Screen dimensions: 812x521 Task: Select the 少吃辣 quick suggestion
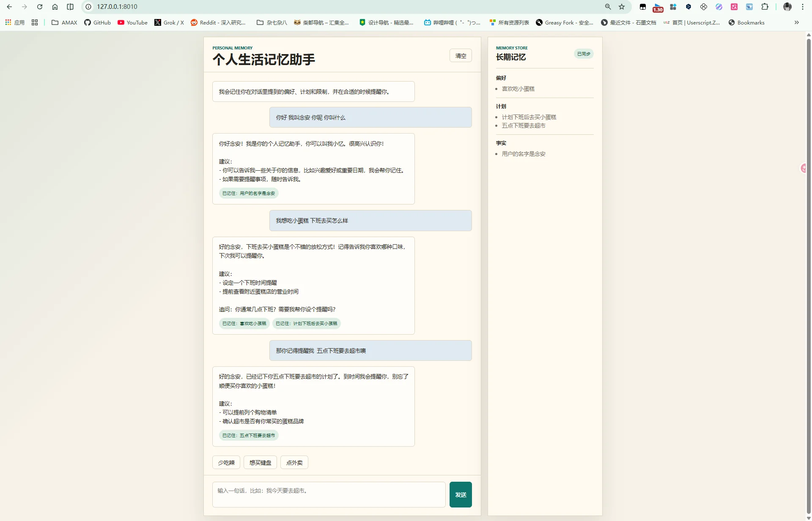[226, 463]
